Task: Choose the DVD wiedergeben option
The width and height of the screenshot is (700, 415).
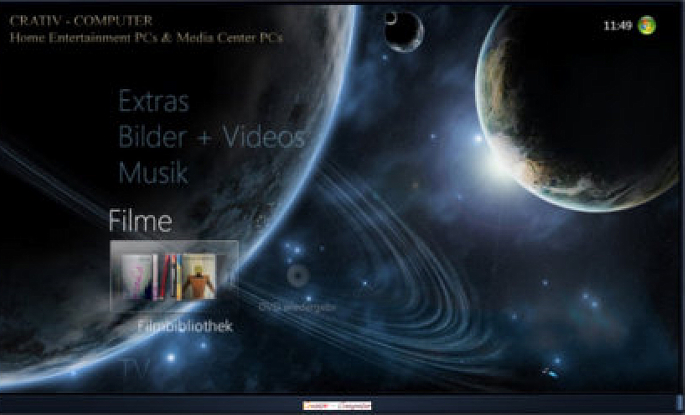Action: 297,307
